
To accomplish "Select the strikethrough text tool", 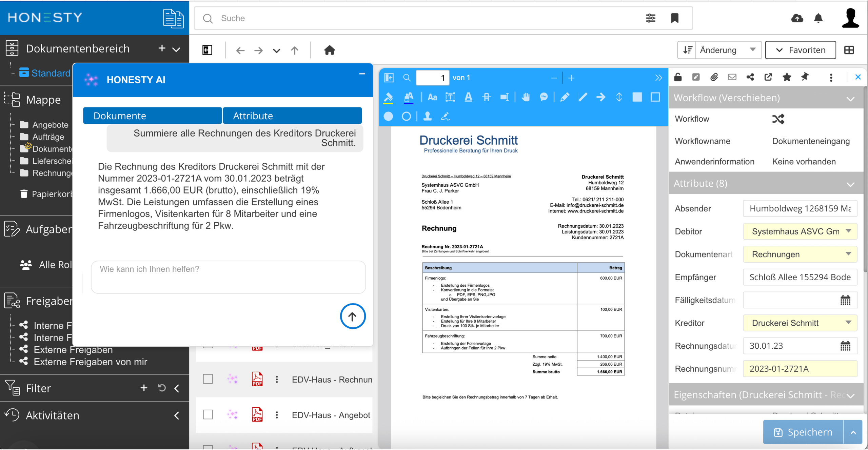I will click(487, 98).
